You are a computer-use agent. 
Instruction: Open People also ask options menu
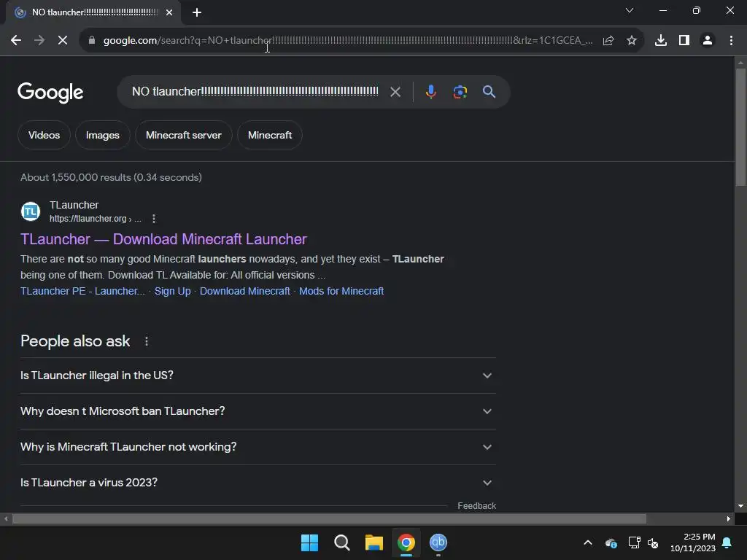[x=146, y=341]
